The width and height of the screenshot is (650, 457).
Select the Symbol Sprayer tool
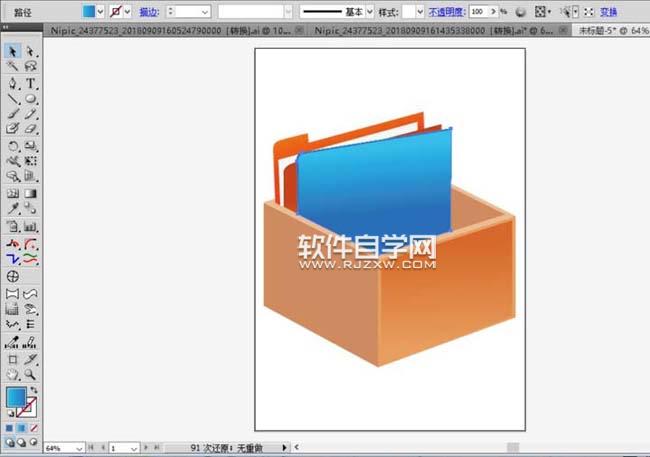12,226
